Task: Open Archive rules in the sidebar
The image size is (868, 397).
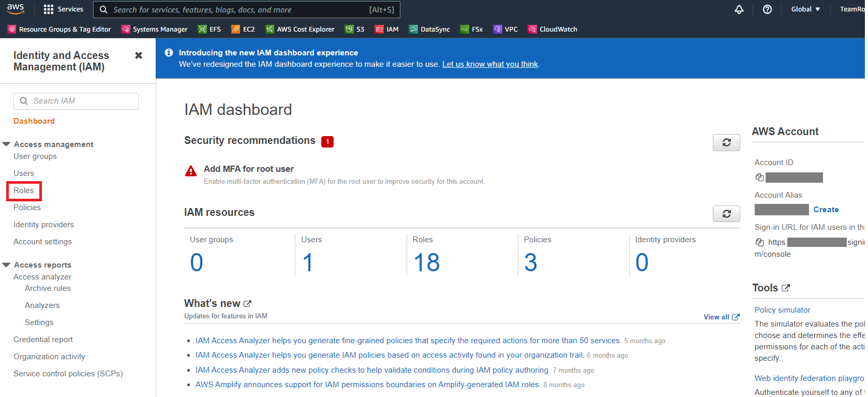Action: tap(48, 288)
